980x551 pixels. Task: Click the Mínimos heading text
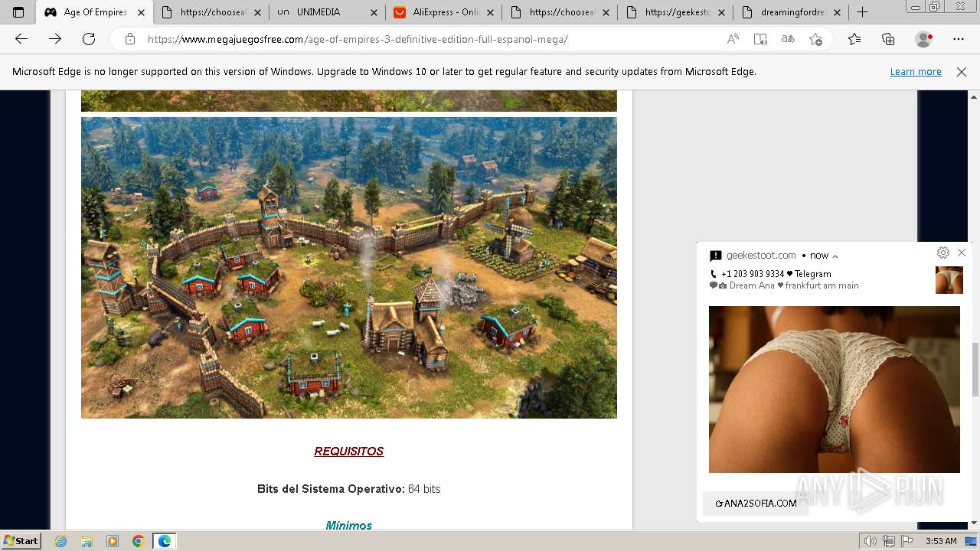pos(348,525)
